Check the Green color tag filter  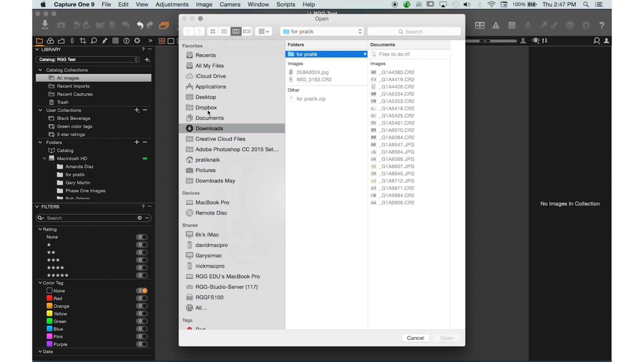pyautogui.click(x=49, y=321)
